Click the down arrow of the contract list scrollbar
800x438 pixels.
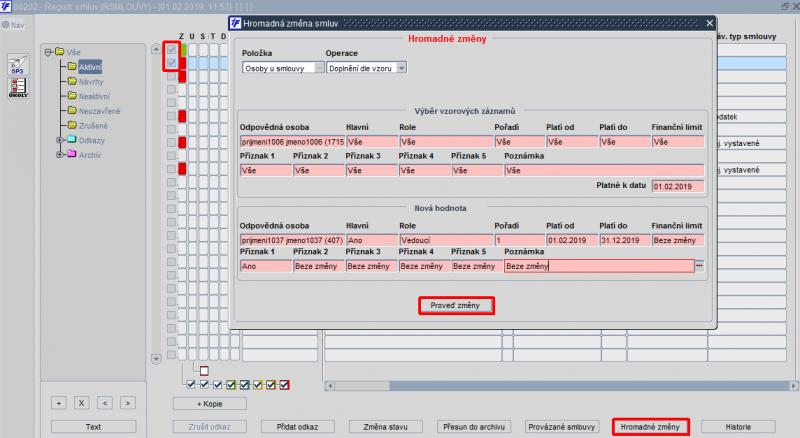point(156,359)
